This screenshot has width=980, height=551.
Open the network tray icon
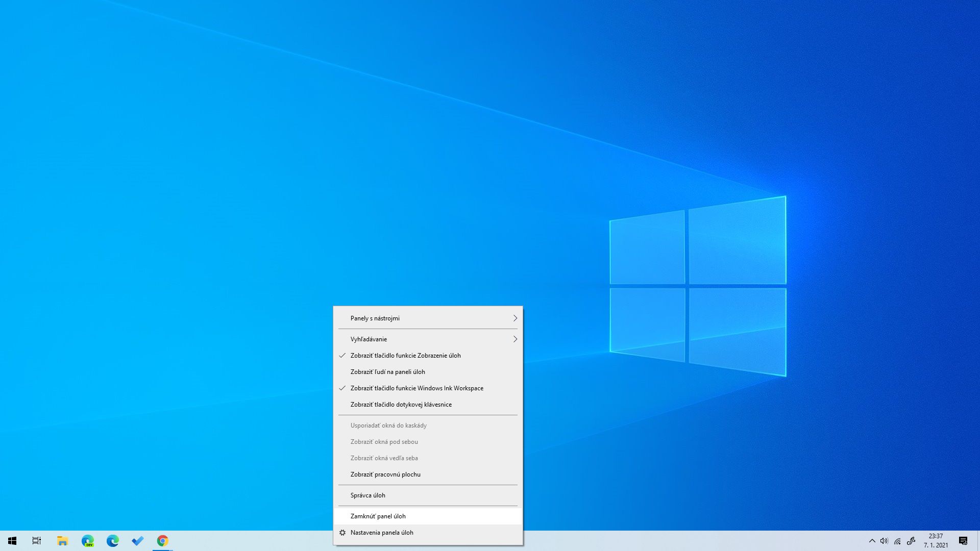pos(897,541)
